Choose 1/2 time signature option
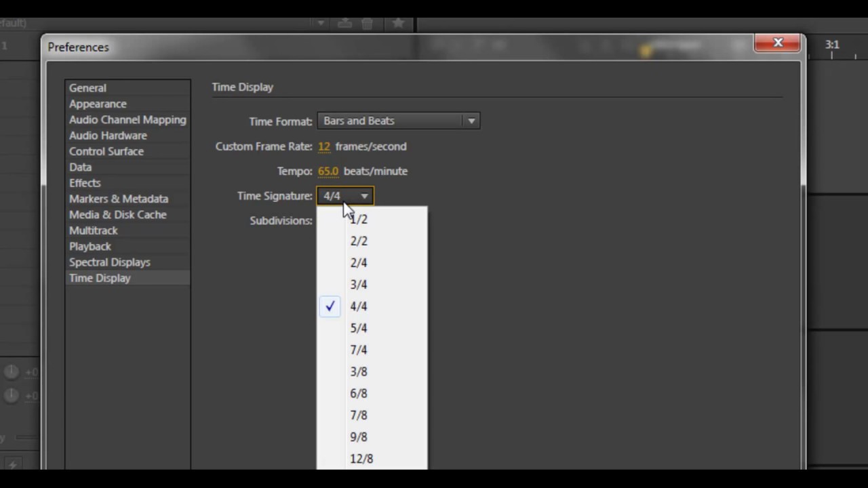 pyautogui.click(x=372, y=220)
